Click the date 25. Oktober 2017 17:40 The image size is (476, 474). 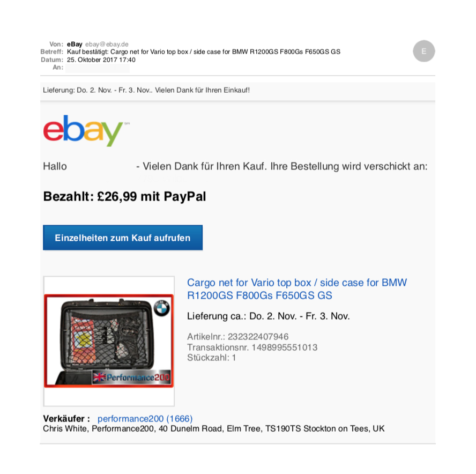(x=101, y=60)
